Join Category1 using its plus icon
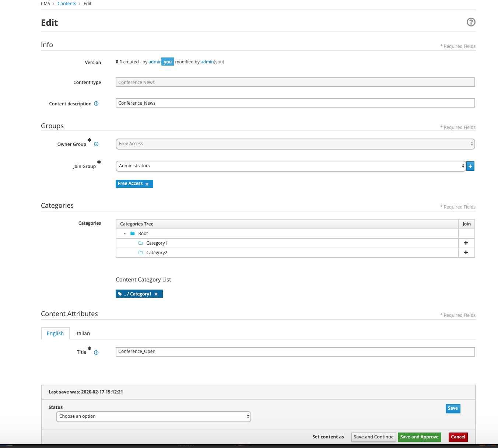This screenshot has height=448, width=498. coord(466,243)
